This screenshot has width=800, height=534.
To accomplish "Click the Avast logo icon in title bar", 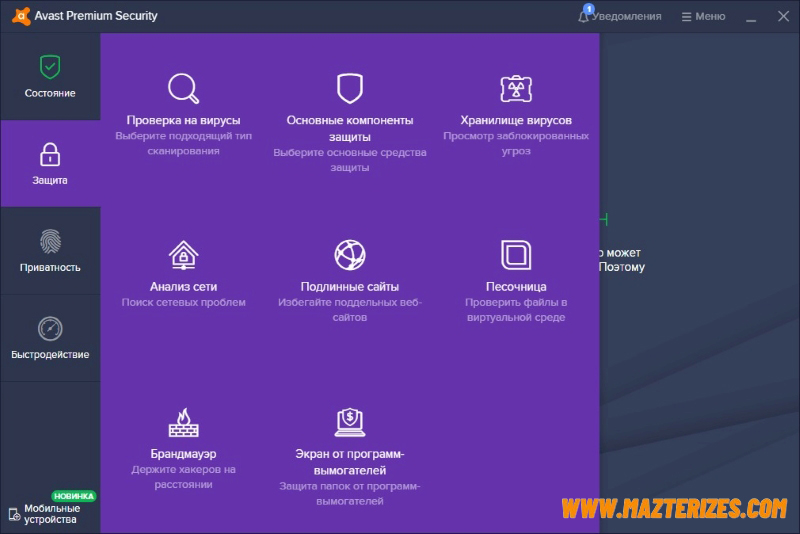I will pos(21,16).
